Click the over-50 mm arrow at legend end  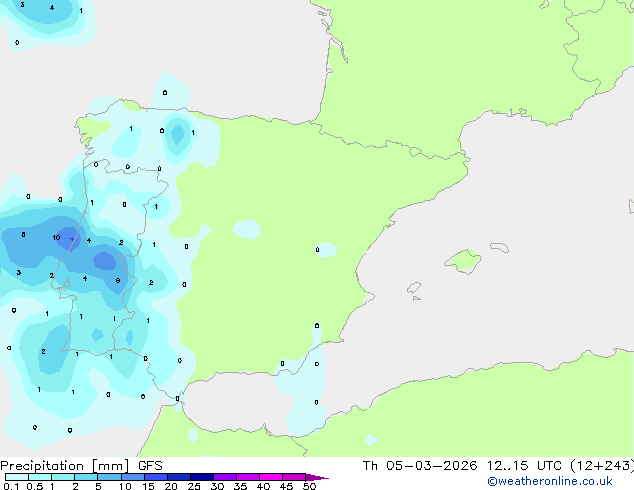coord(317,477)
